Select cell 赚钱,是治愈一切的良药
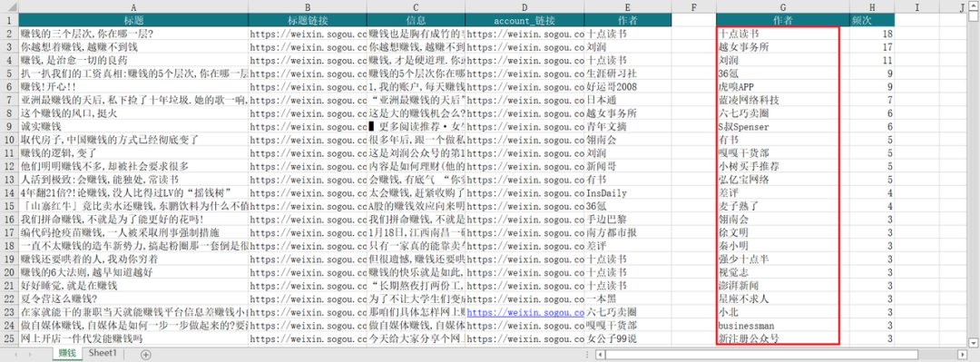The image size is (980, 362). pyautogui.click(x=133, y=60)
